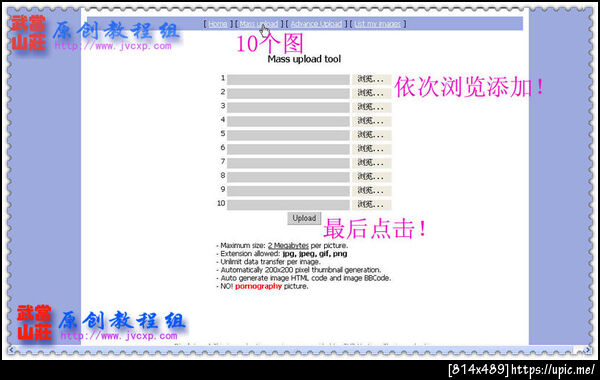Click the red pornography word
Image resolution: width=600 pixels, height=380 pixels.
tap(258, 286)
